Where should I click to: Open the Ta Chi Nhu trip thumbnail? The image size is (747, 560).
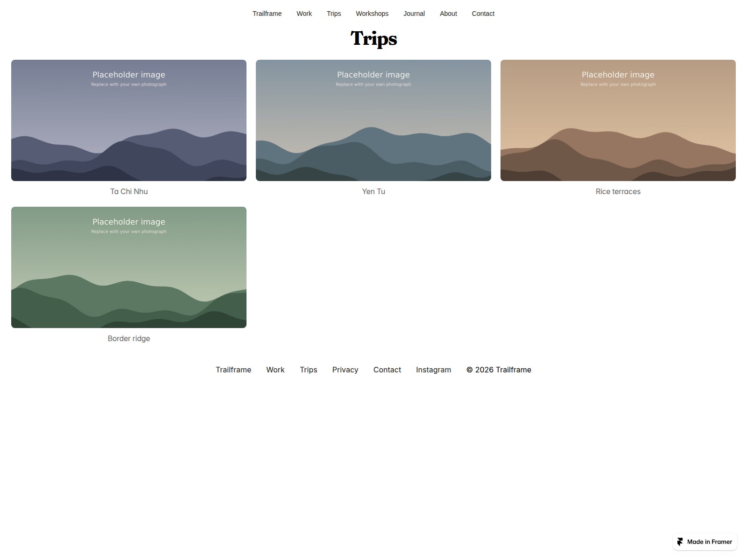tap(129, 120)
